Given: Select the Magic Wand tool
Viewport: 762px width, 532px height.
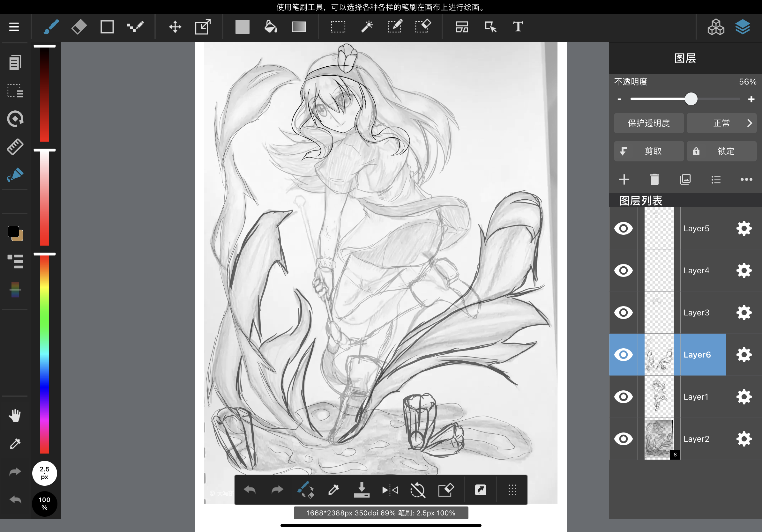Looking at the screenshot, I should (x=367, y=27).
